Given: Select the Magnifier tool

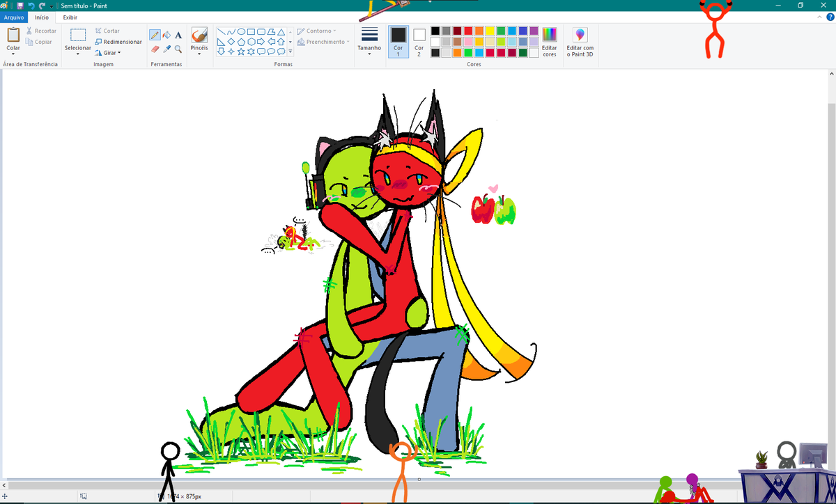Looking at the screenshot, I should [x=178, y=49].
